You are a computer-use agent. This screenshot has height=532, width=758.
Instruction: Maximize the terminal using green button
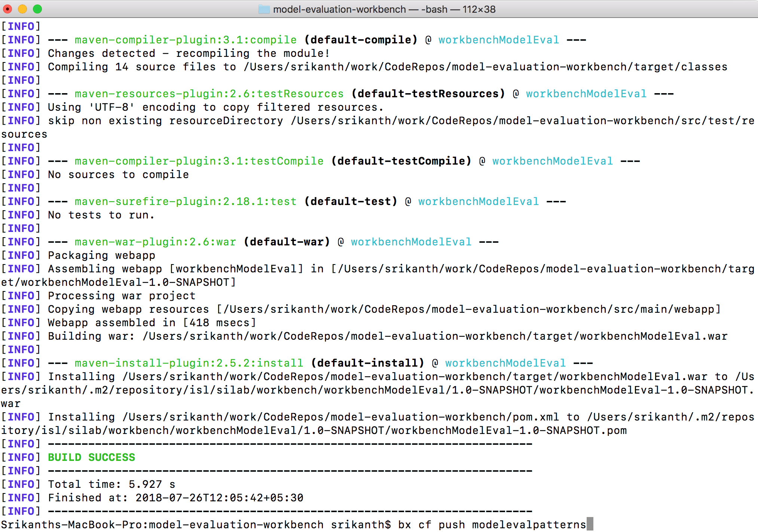point(37,9)
